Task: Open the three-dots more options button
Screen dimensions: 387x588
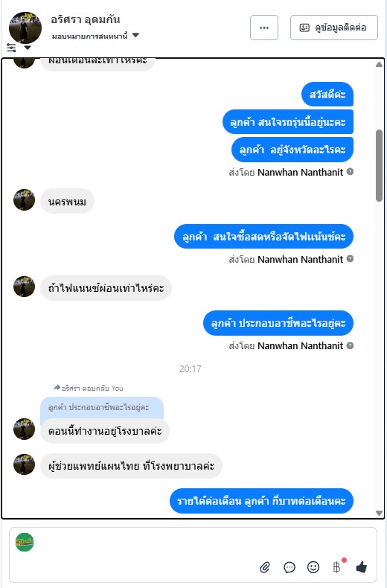Action: click(264, 28)
